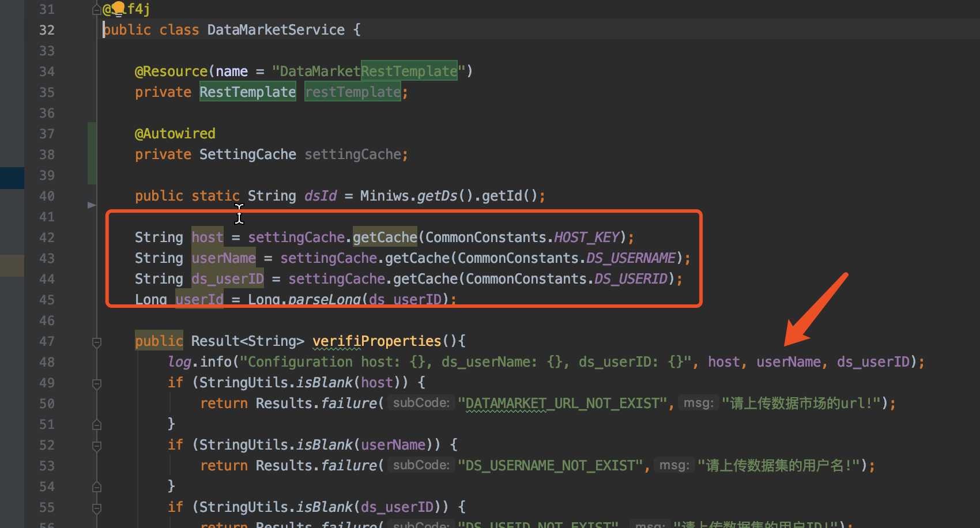Click the parseLong call on line 45
This screenshot has width=980, height=528.
click(x=325, y=300)
